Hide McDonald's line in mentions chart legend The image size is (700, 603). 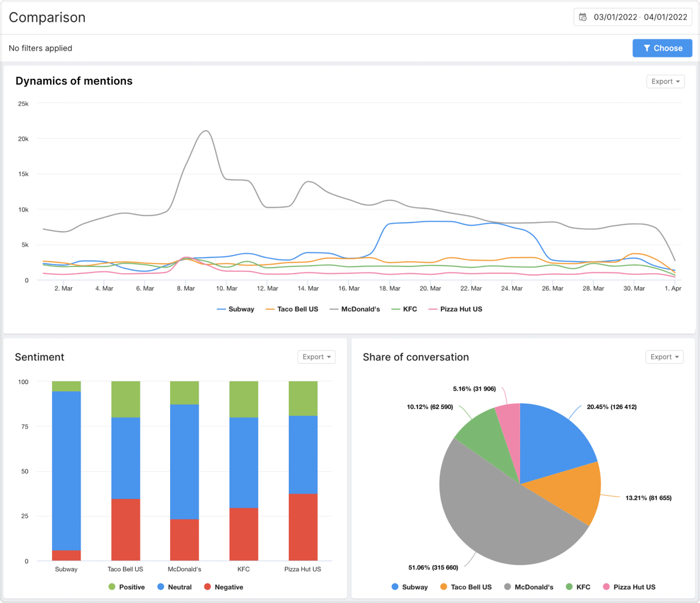pyautogui.click(x=354, y=309)
